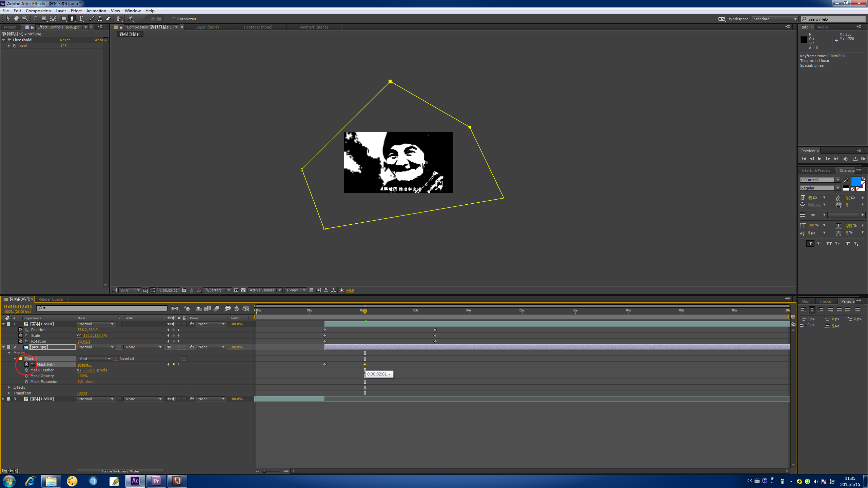This screenshot has height=488, width=868.
Task: Toggle Mask Feather stopwatch
Action: (x=26, y=370)
